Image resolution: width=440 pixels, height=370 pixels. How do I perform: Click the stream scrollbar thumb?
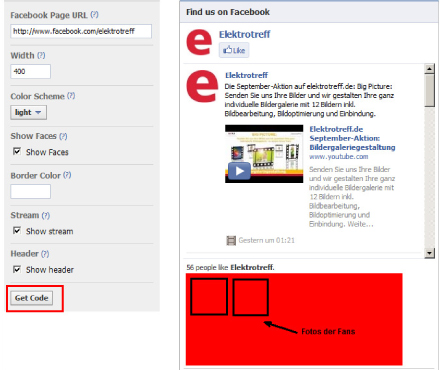click(430, 90)
